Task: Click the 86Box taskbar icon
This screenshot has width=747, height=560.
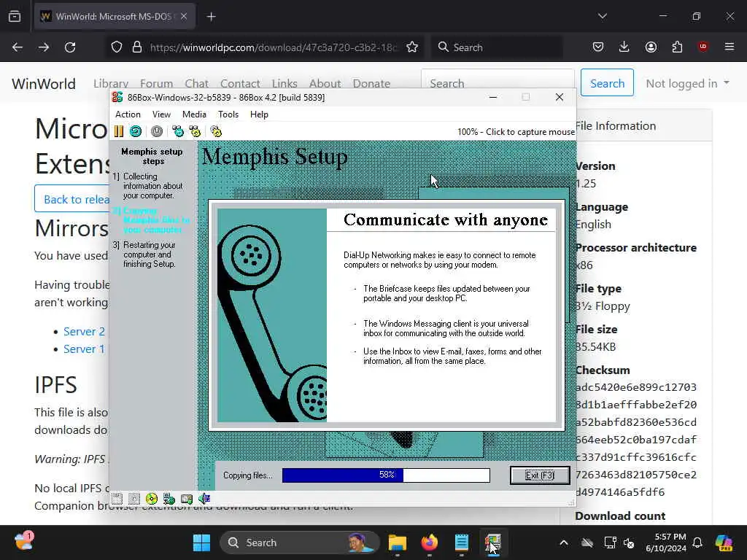Action: click(493, 542)
